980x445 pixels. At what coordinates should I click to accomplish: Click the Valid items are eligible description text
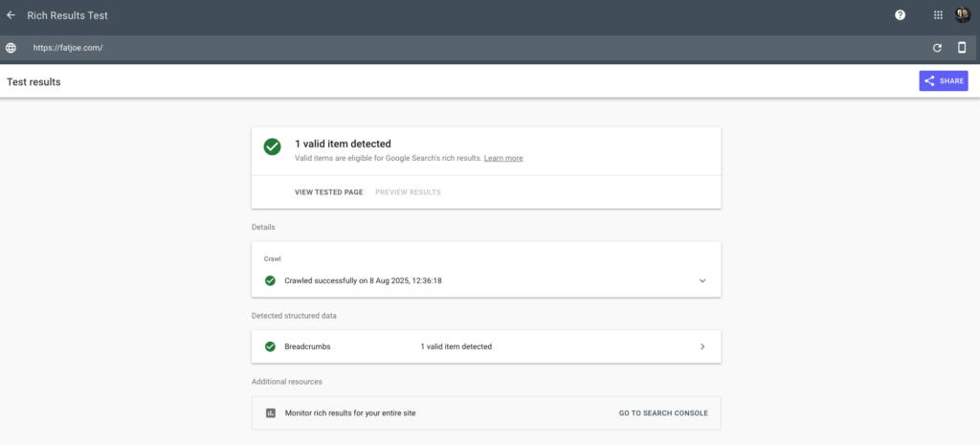(x=389, y=158)
